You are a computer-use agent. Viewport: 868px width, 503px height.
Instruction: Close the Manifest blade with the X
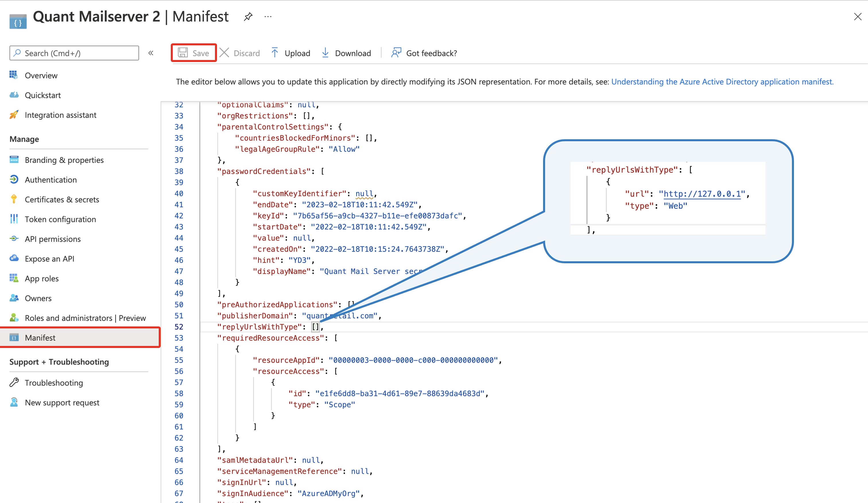857,17
